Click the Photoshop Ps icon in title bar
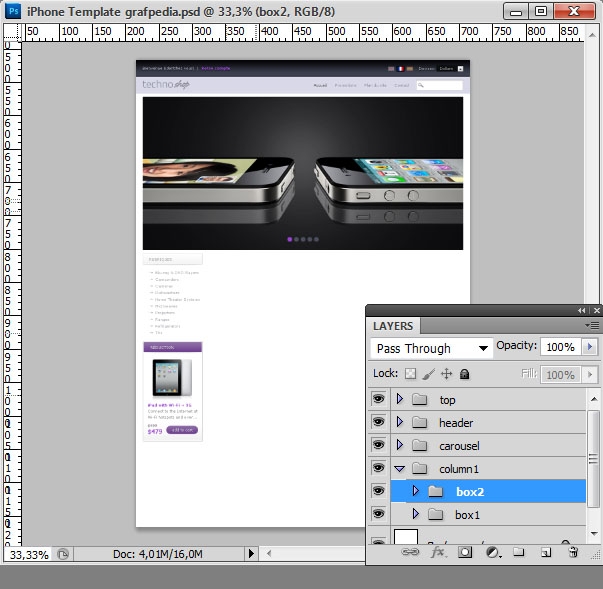The width and height of the screenshot is (603, 589). pyautogui.click(x=13, y=11)
